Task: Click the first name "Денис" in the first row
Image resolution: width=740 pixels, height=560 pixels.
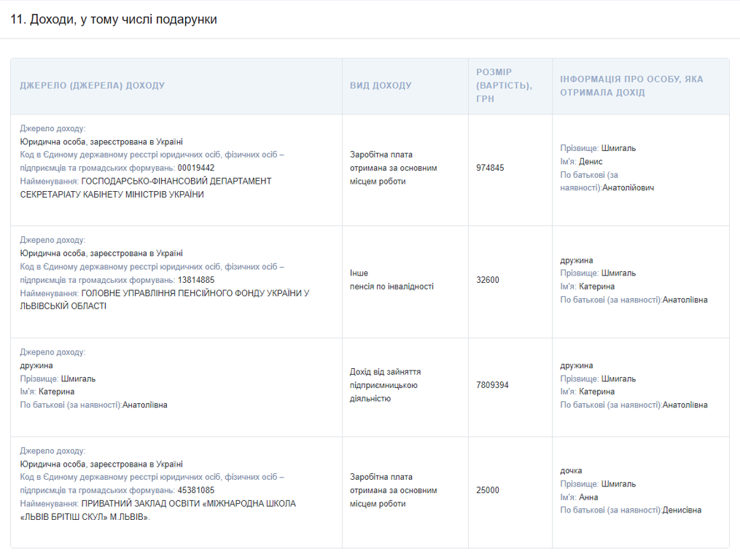Action: (x=591, y=161)
